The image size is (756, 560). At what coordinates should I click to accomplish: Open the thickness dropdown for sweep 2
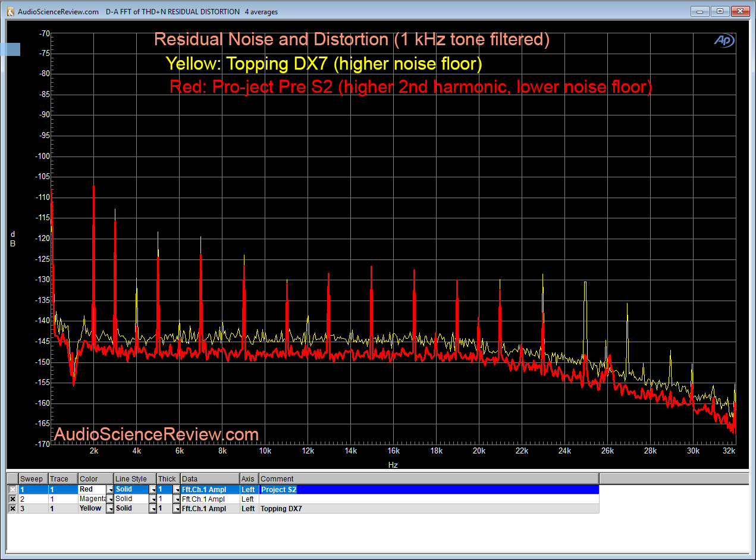pos(177,499)
